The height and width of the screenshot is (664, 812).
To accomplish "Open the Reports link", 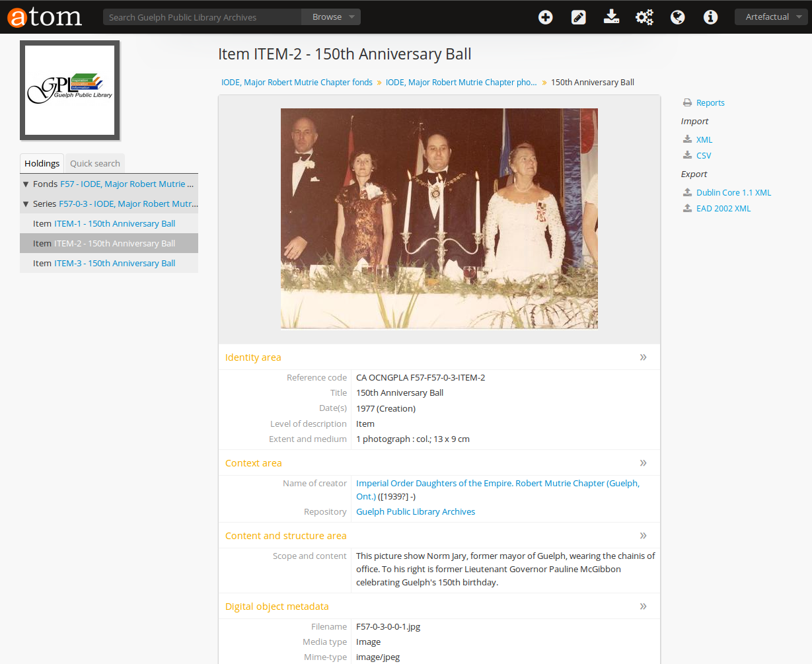I will tap(710, 103).
